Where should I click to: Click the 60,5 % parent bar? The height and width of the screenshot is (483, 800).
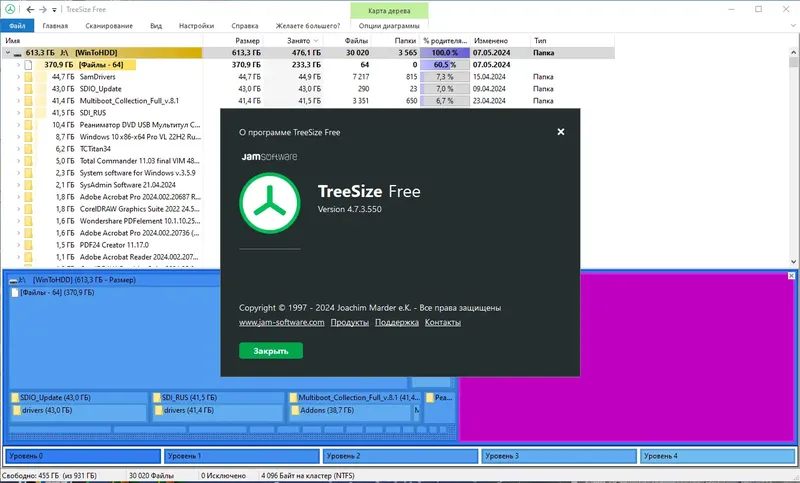point(444,64)
